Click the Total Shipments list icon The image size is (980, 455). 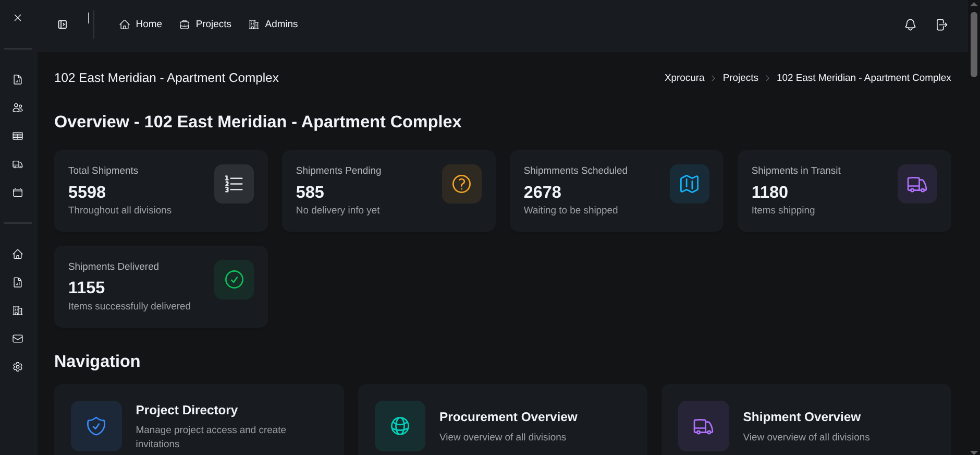point(234,184)
